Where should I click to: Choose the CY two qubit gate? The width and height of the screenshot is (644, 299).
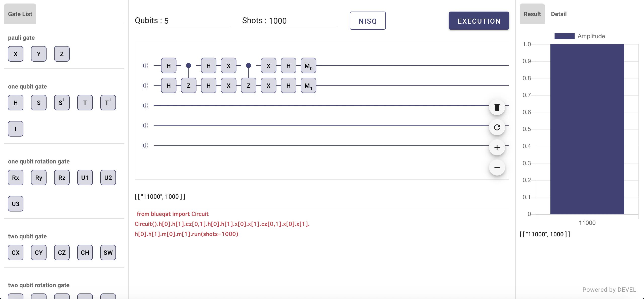tap(39, 252)
